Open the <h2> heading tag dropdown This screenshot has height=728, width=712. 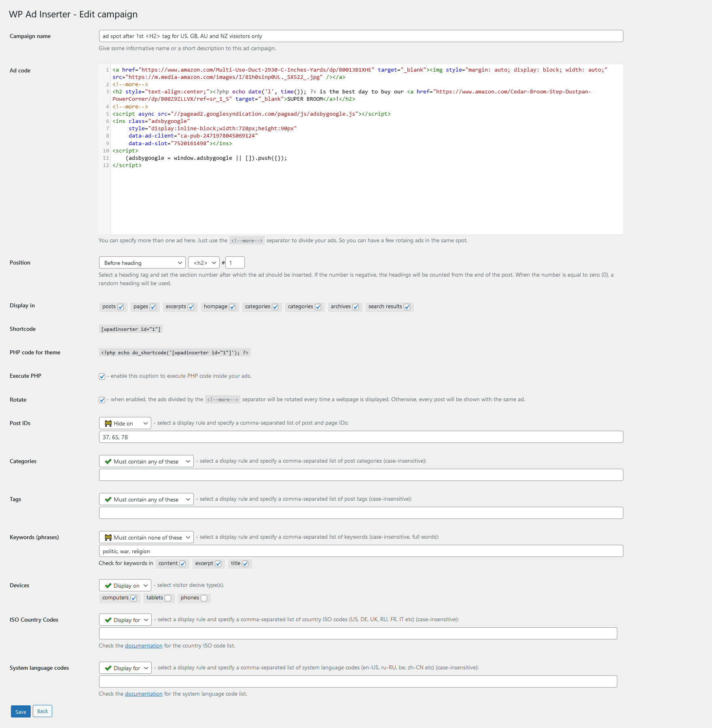tap(204, 262)
